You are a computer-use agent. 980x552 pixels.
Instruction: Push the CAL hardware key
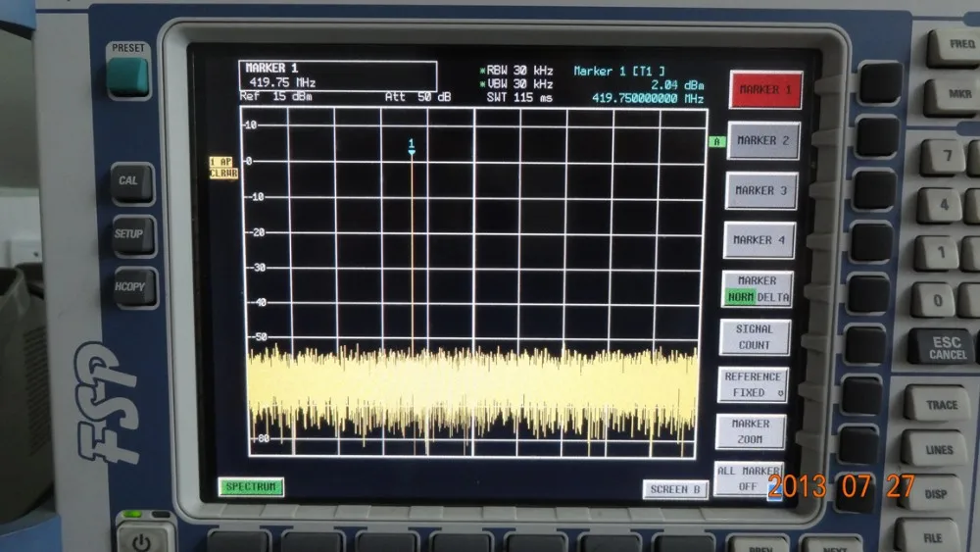132,182
